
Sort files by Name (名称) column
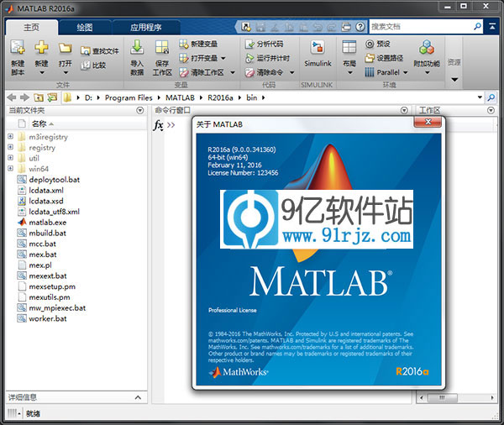(39, 123)
